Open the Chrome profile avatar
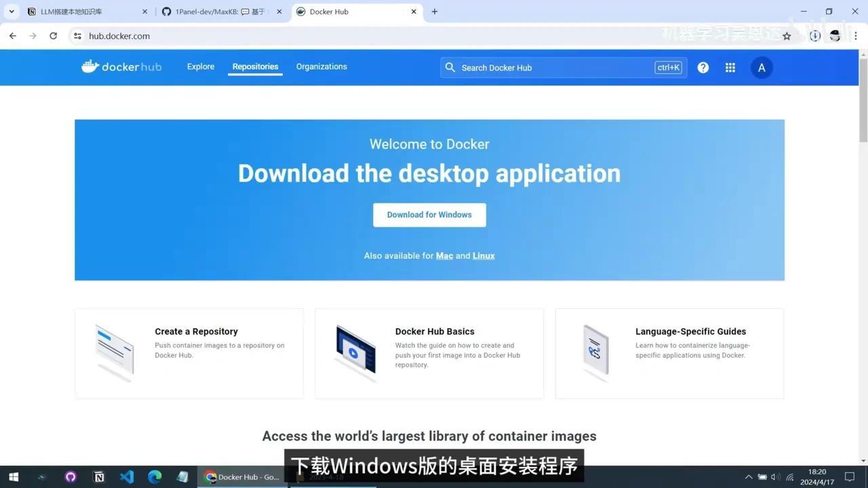 (835, 36)
